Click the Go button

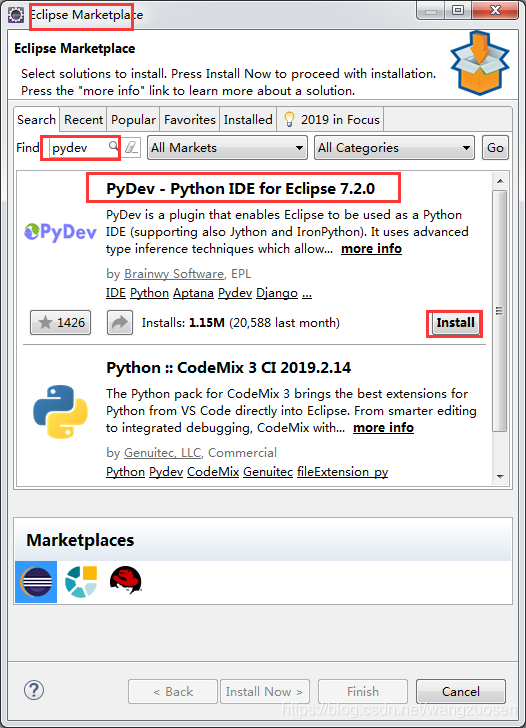[x=495, y=148]
